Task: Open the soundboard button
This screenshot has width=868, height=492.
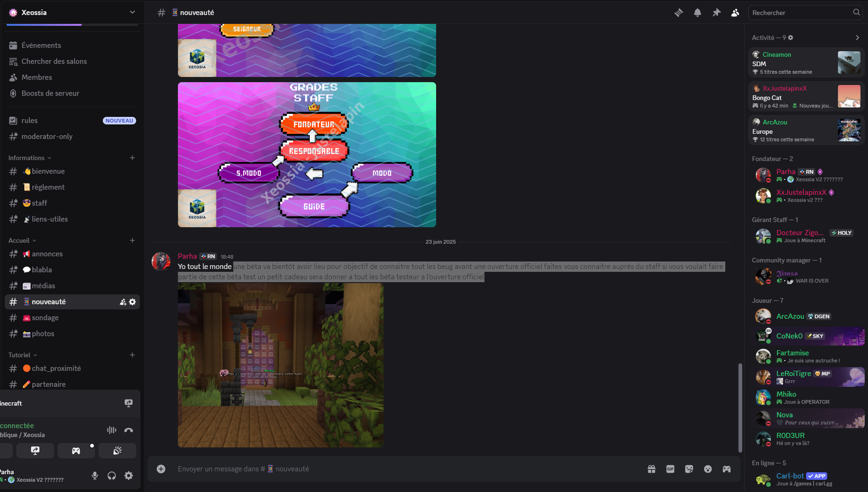Action: pyautogui.click(x=117, y=451)
